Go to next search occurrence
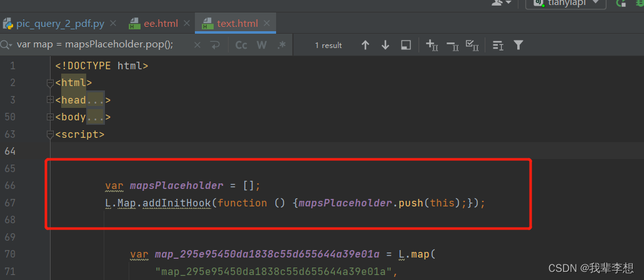Image resolution: width=644 pixels, height=280 pixels. [x=385, y=45]
